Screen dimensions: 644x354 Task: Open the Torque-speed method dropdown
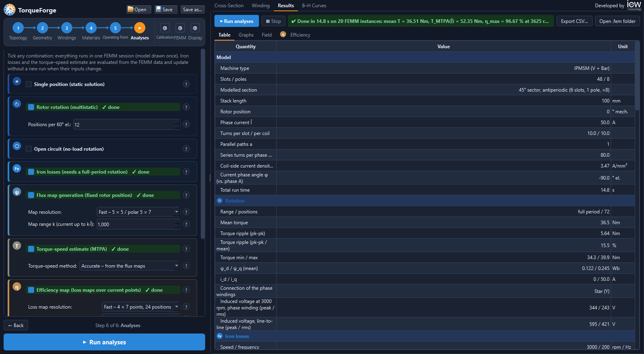click(x=130, y=266)
